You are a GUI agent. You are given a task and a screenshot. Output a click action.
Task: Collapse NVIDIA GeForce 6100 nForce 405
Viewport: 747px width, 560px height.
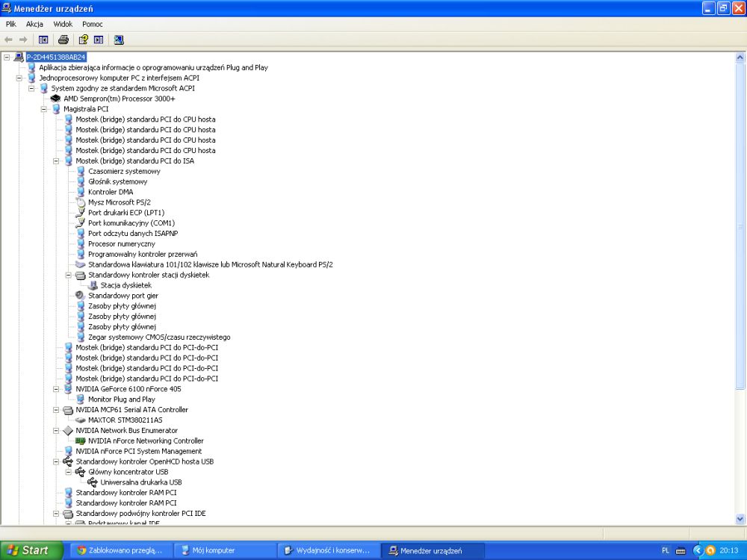point(56,389)
